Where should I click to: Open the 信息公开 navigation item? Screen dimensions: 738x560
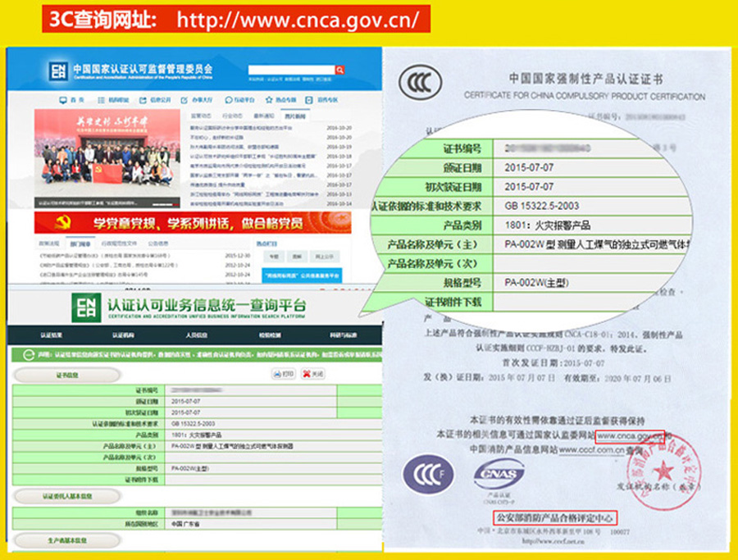(160, 100)
